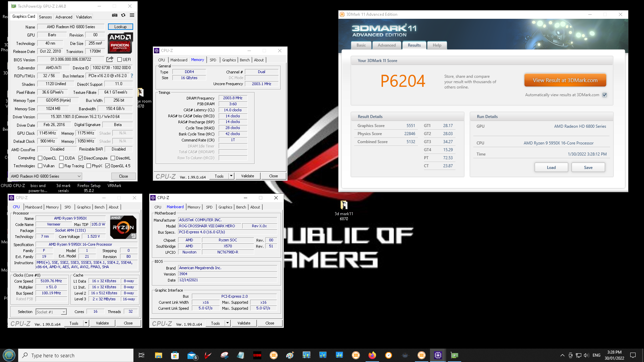Image resolution: width=644 pixels, height=362 pixels.
Task: Click the Save button in 3DMark
Action: [588, 168]
